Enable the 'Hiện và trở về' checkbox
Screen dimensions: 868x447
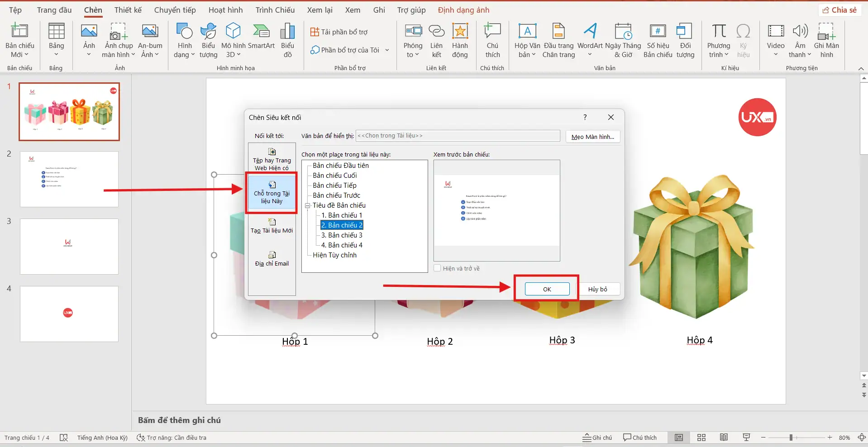[x=438, y=268]
